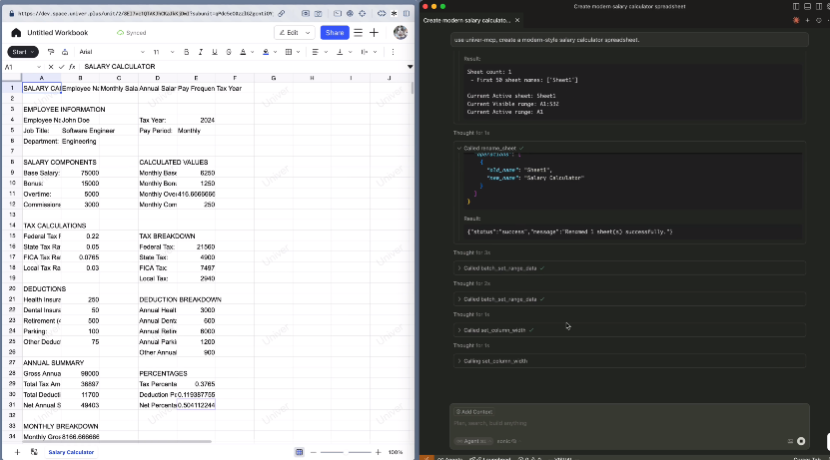This screenshot has height=460, width=830.
Task: Click the browser address bar URL
Action: [x=145, y=13]
